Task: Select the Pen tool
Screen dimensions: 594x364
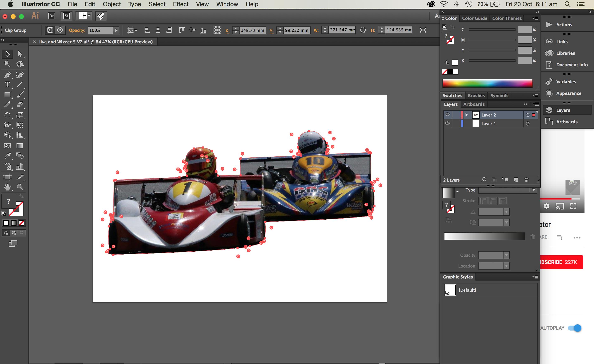Action: coord(7,75)
